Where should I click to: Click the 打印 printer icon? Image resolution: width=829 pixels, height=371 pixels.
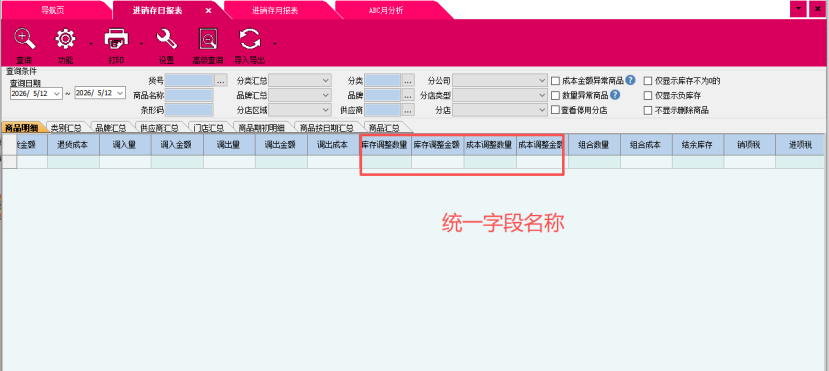coord(116,40)
